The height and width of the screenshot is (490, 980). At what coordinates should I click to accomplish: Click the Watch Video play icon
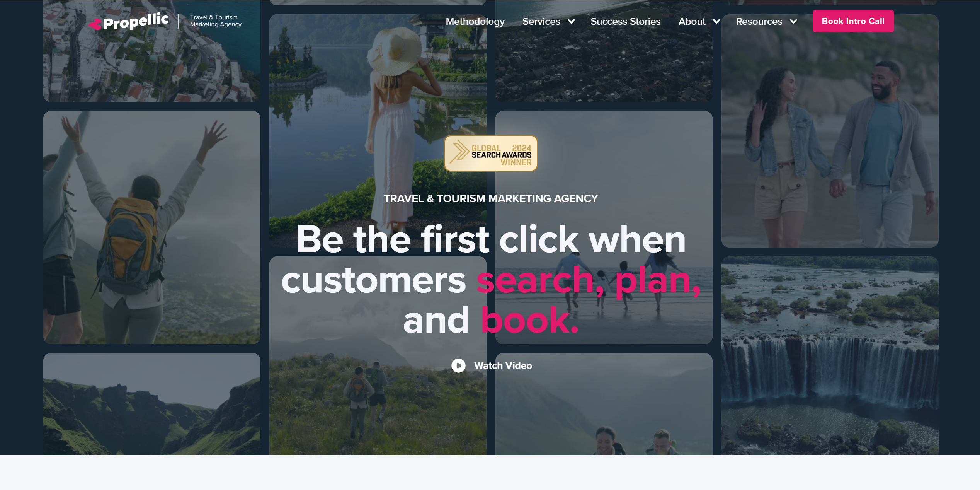point(458,365)
